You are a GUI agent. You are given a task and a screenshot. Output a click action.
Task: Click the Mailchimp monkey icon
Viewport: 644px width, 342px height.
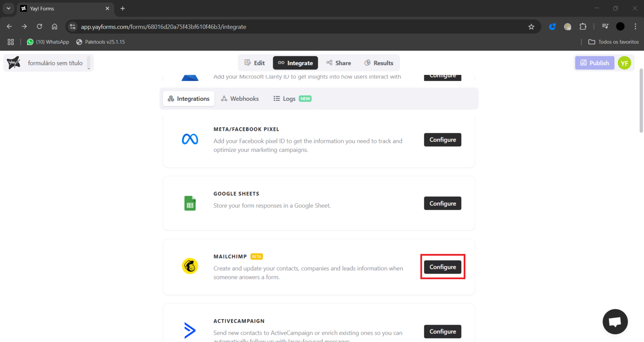point(190,266)
